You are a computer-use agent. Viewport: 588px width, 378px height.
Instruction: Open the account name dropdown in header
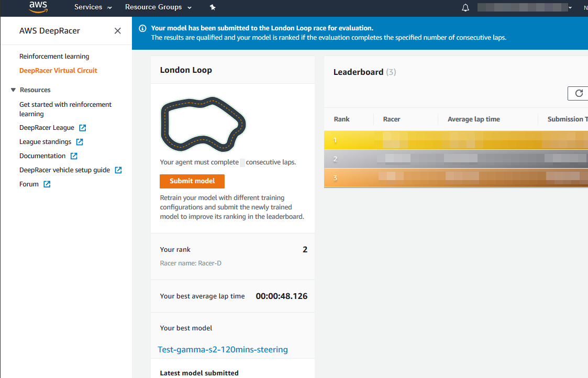(525, 7)
